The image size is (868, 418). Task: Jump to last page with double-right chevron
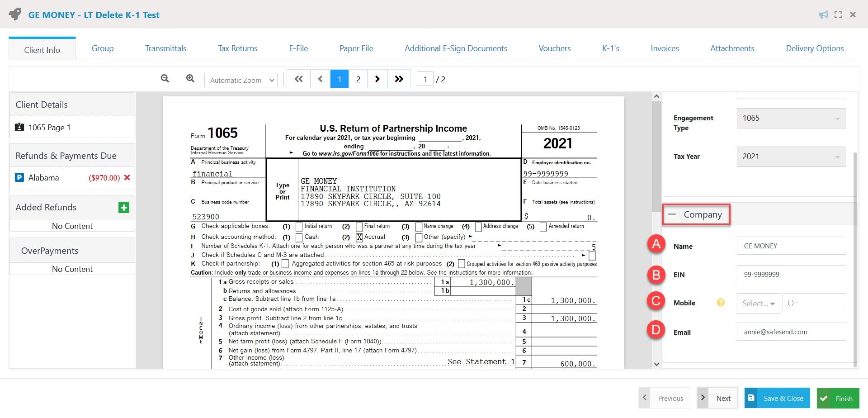[399, 79]
